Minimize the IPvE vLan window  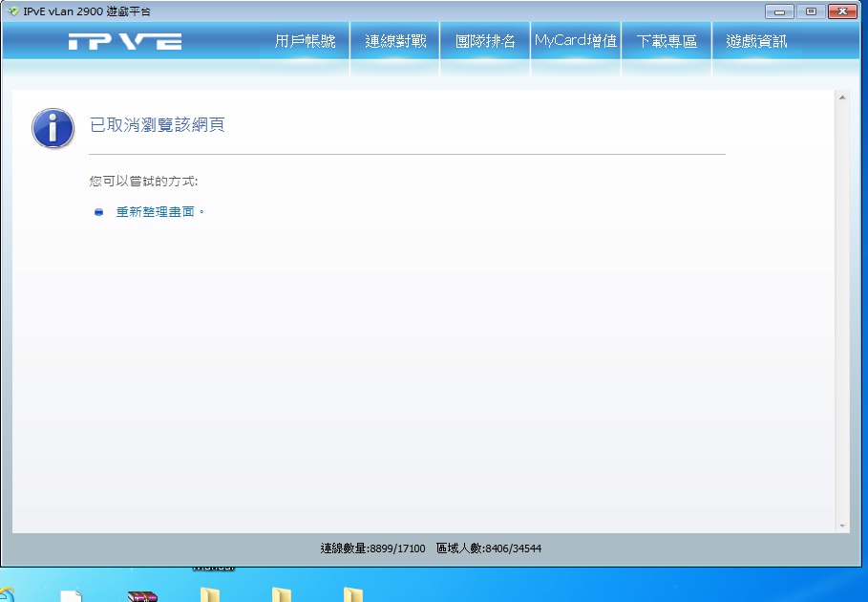779,11
